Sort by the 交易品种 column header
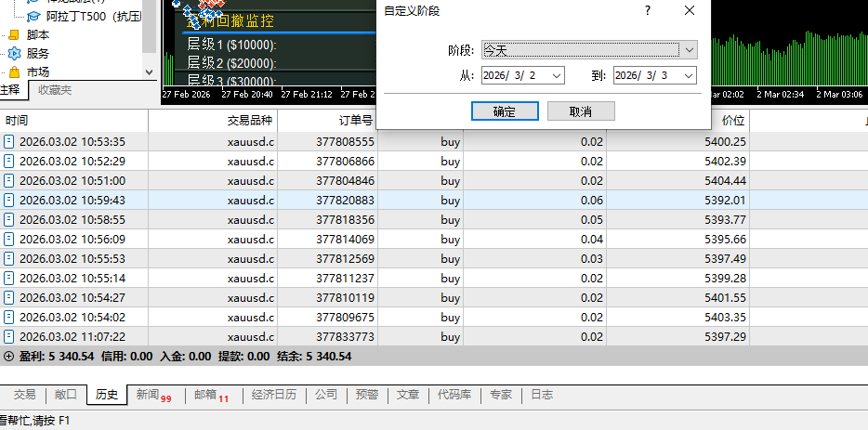 point(213,121)
